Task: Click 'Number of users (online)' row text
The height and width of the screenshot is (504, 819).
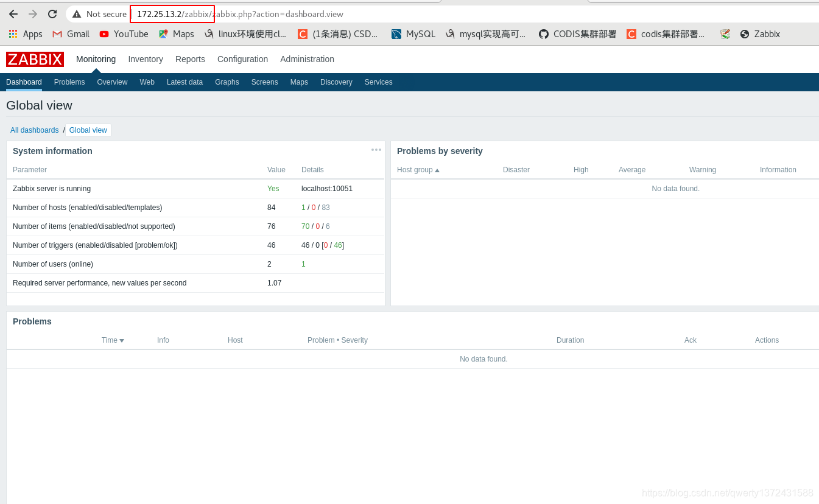Action: (53, 264)
